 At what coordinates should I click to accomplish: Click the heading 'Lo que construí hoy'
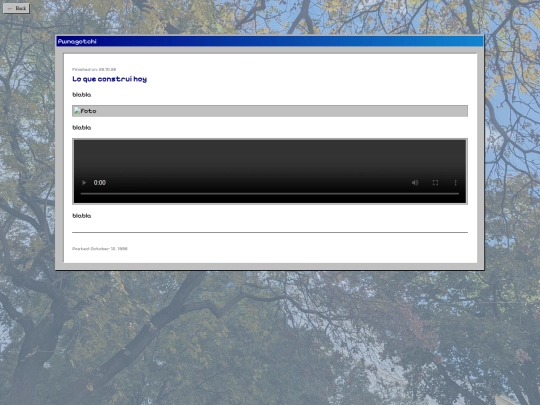pyautogui.click(x=110, y=79)
